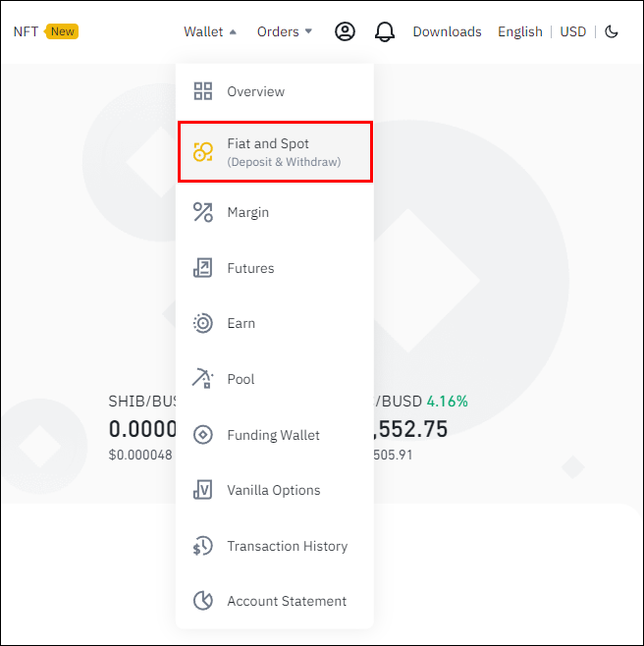Expand the Orders dropdown
The height and width of the screenshot is (646, 644).
click(285, 31)
